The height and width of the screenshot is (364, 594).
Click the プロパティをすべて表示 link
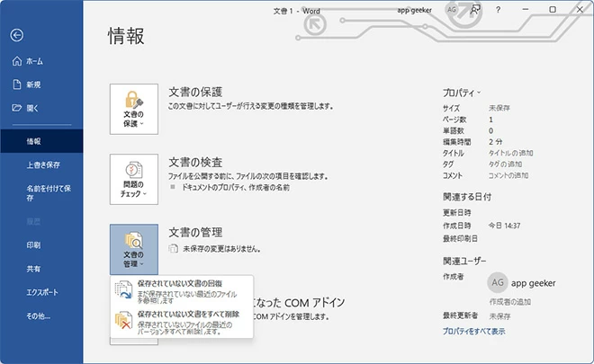click(473, 332)
